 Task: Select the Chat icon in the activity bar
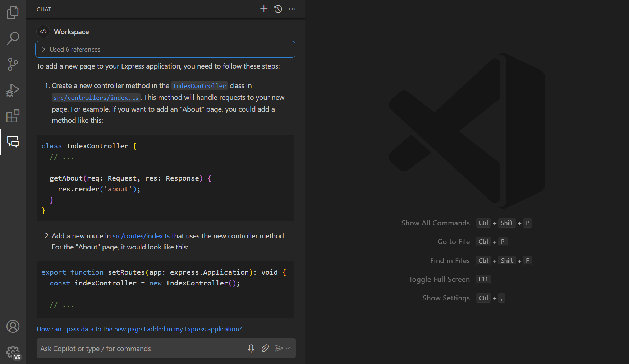pyautogui.click(x=13, y=142)
